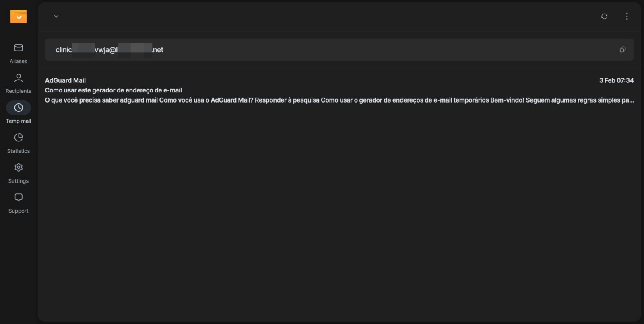
Task: Click the '3 Feb 07:34' email timestamp
Action: [616, 80]
